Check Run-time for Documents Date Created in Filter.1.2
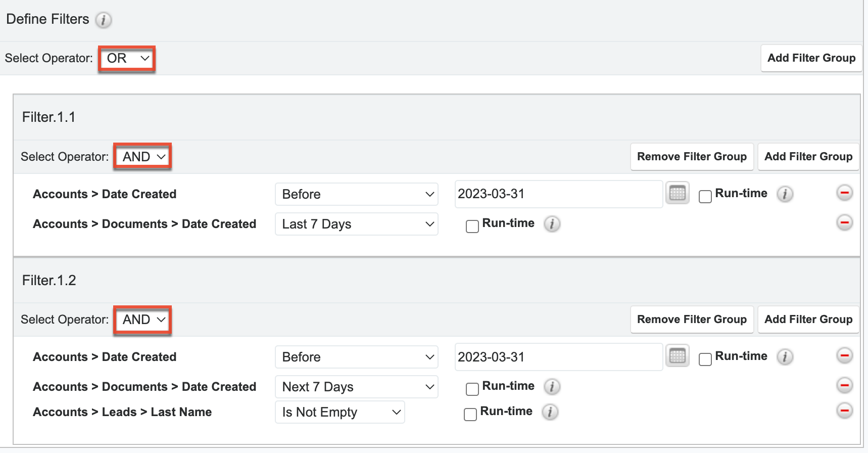The image size is (868, 453). pos(472,389)
